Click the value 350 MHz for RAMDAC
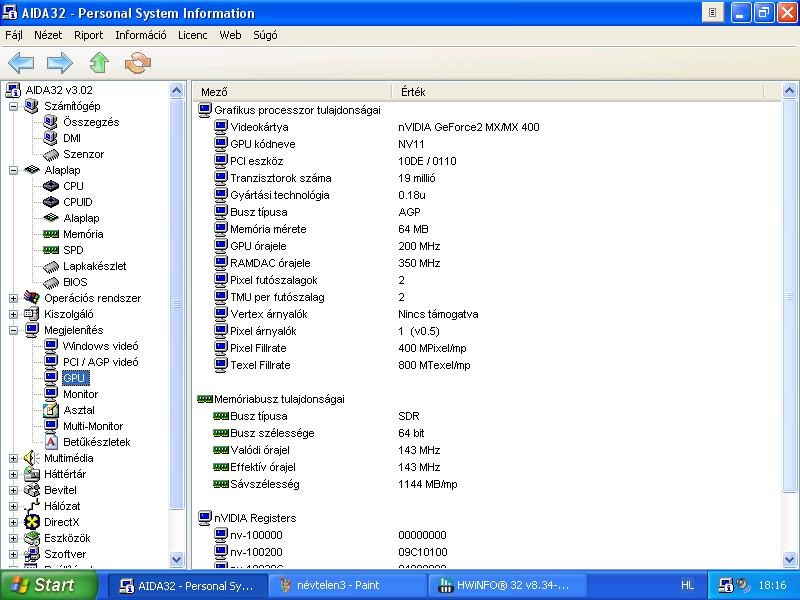The height and width of the screenshot is (600, 800). pos(419,263)
